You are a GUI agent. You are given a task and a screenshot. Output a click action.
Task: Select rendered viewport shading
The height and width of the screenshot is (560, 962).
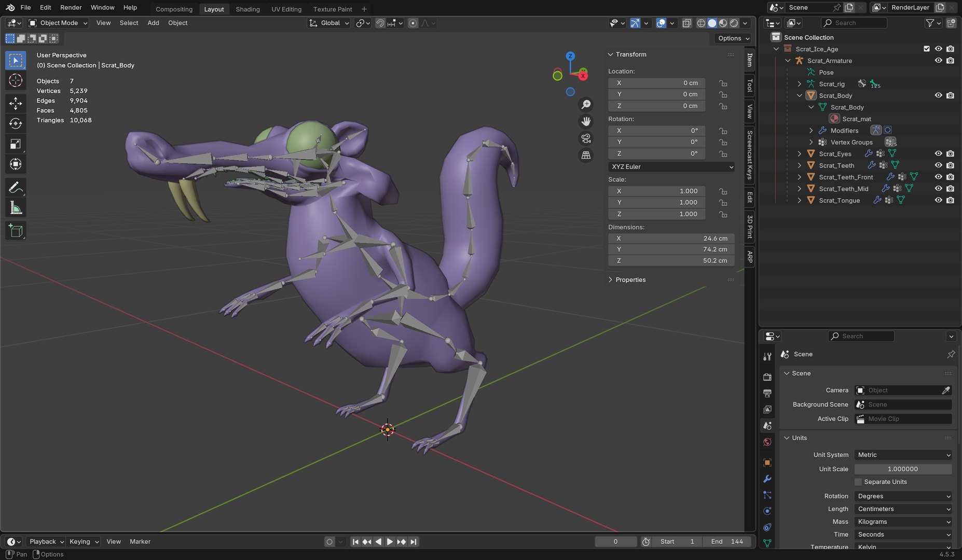734,23
